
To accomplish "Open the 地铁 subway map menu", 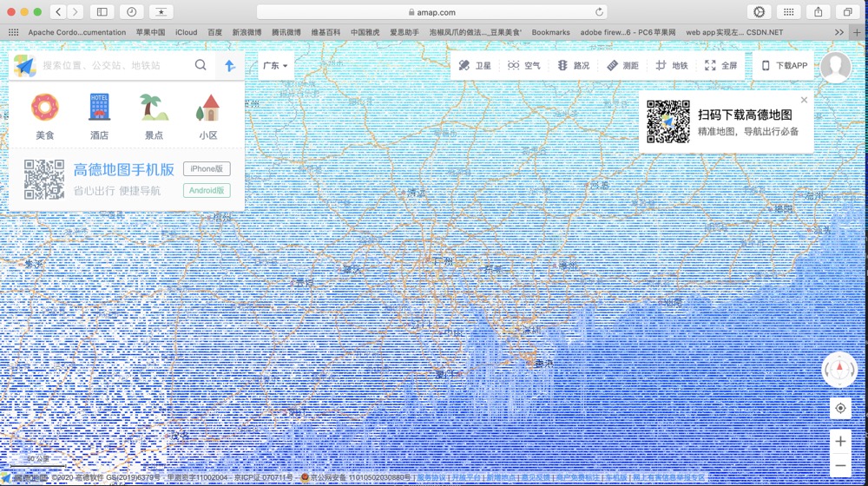I will [671, 66].
